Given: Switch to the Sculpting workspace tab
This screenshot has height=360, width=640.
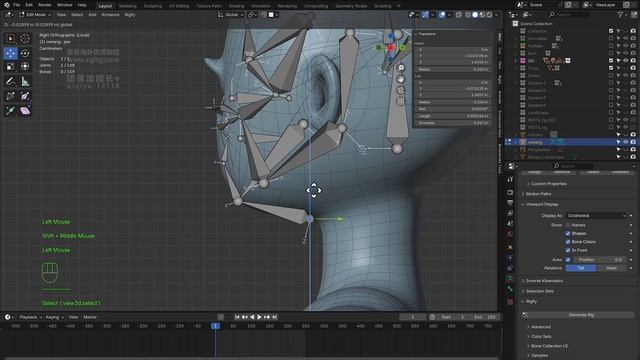Looking at the screenshot, I should [x=153, y=6].
